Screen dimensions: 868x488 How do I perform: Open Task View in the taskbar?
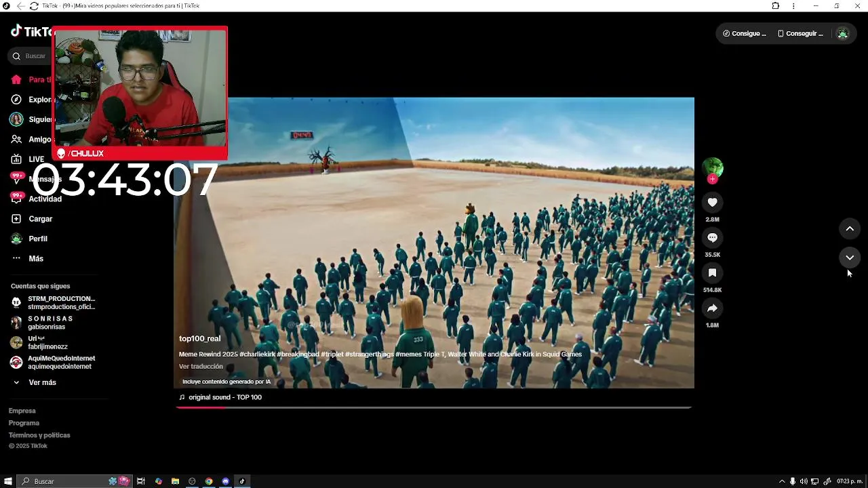[x=141, y=481]
